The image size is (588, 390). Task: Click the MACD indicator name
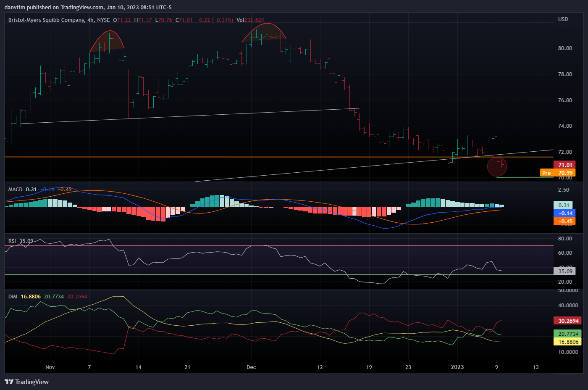coord(16,190)
